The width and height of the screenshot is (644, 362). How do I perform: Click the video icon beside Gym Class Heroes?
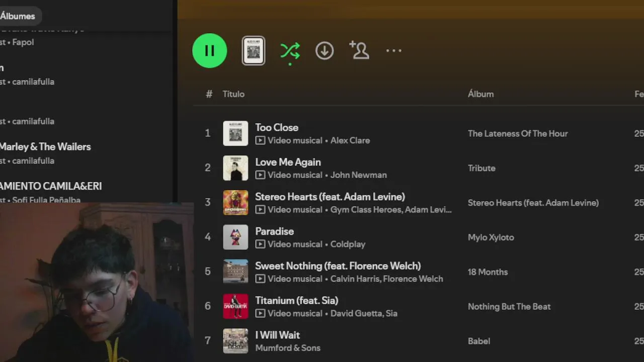(x=260, y=210)
